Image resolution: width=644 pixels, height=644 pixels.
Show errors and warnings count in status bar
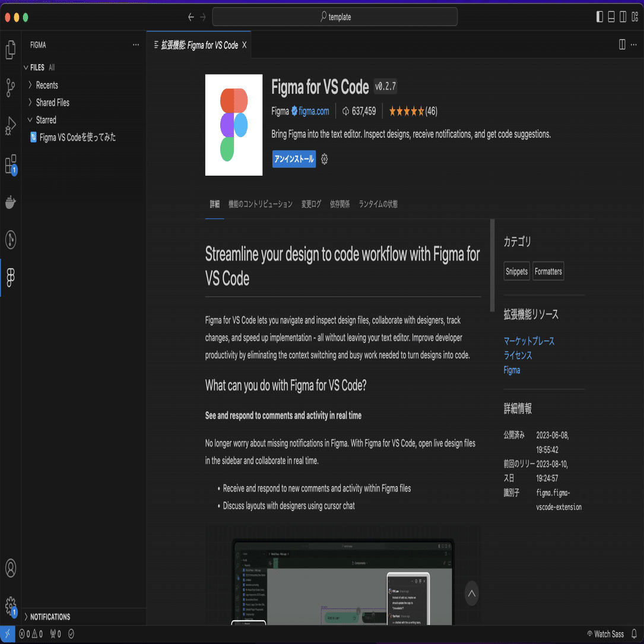(31, 634)
